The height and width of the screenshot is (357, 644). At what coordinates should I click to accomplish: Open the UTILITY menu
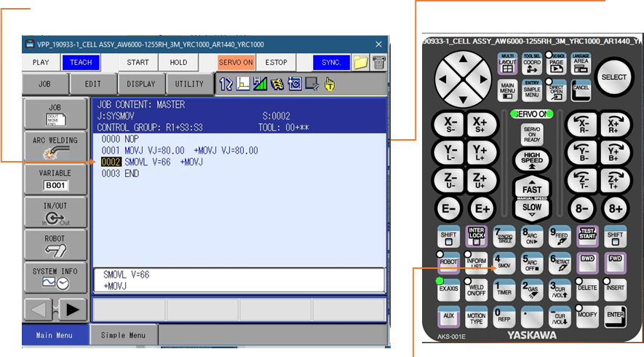pos(189,84)
